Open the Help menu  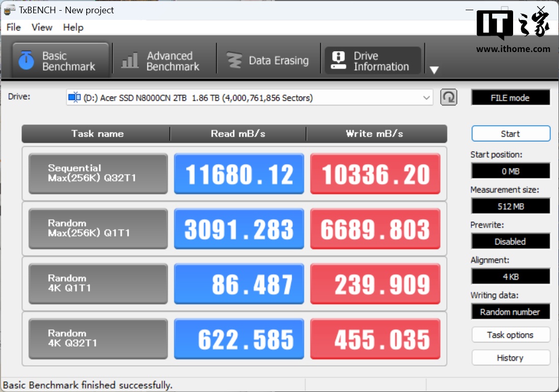73,28
